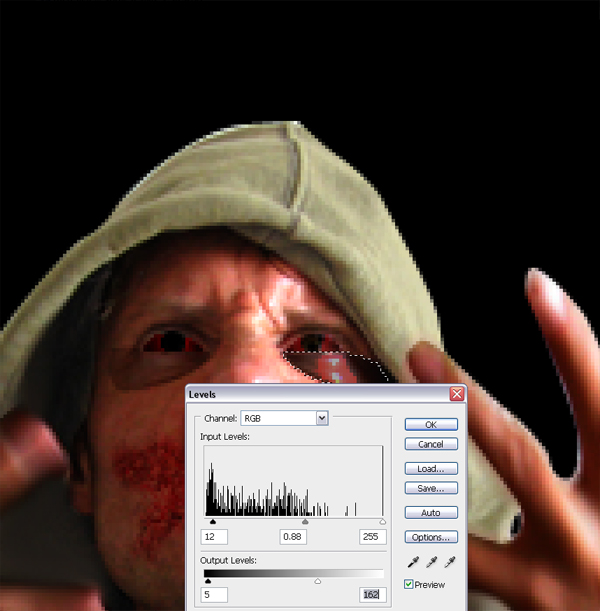The width and height of the screenshot is (600, 611).
Task: Focus the output shadow field showing 5
Action: [214, 595]
